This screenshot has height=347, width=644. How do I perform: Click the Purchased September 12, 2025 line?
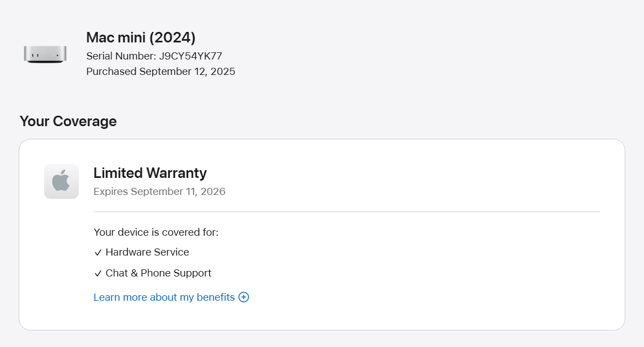coord(160,72)
